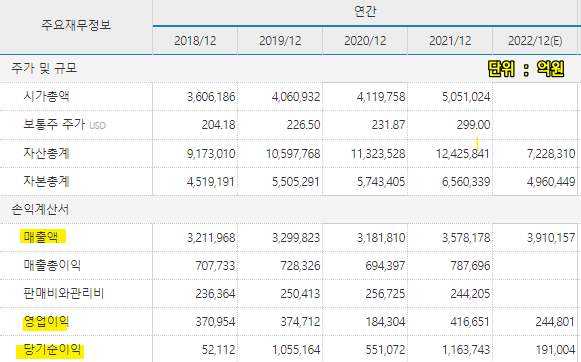Click the 당기순이익 value 191,004

pos(555,350)
